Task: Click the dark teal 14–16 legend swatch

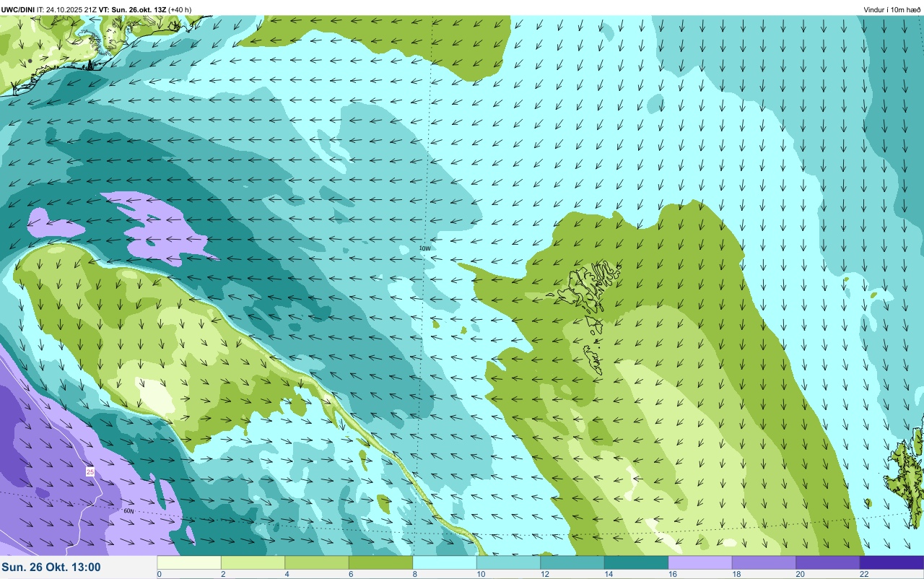Action: click(636, 562)
